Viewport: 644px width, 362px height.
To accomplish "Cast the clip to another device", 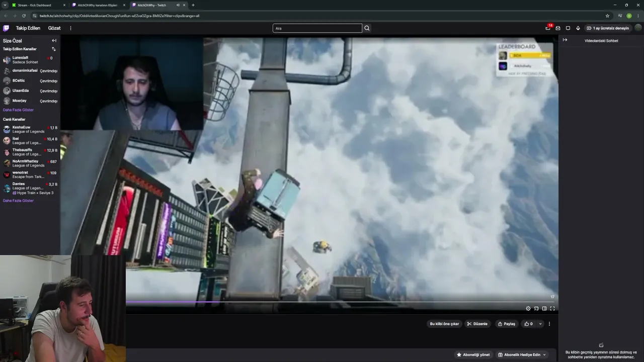I will 536,309.
